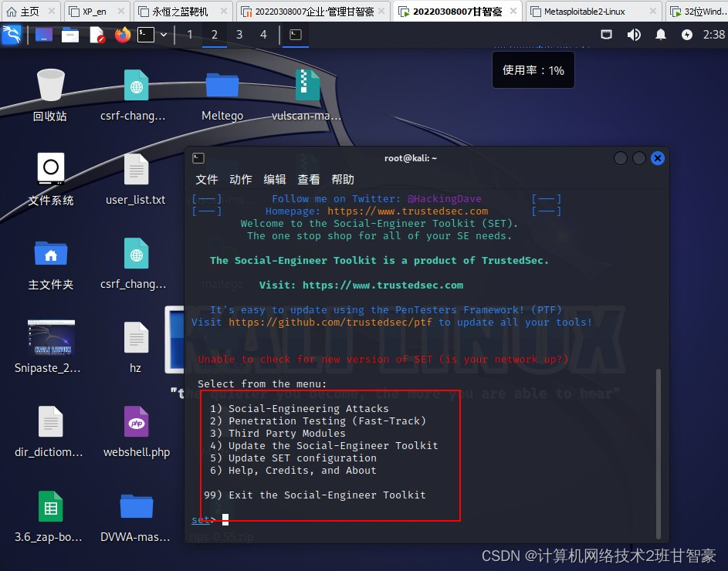Launch Firefox from the panel
Viewport: 728px width, 571px height.
[123, 35]
